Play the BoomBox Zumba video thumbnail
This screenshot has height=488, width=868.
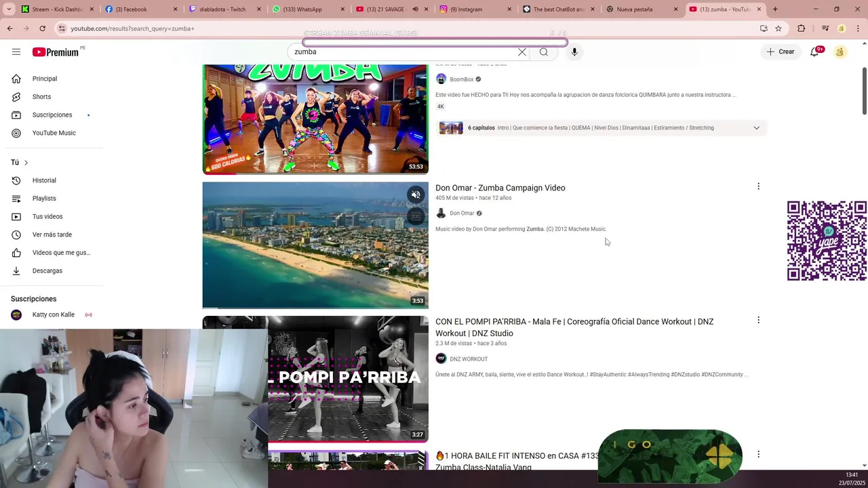click(315, 119)
